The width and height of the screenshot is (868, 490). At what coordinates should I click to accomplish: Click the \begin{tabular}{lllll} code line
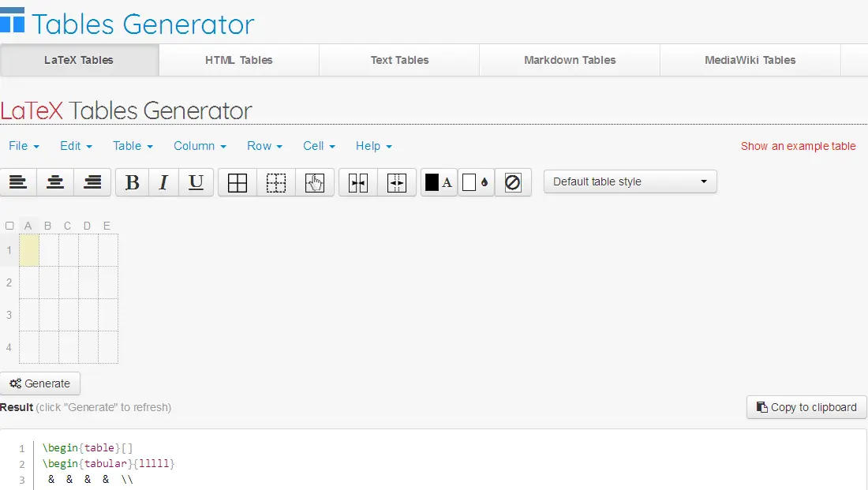click(109, 463)
